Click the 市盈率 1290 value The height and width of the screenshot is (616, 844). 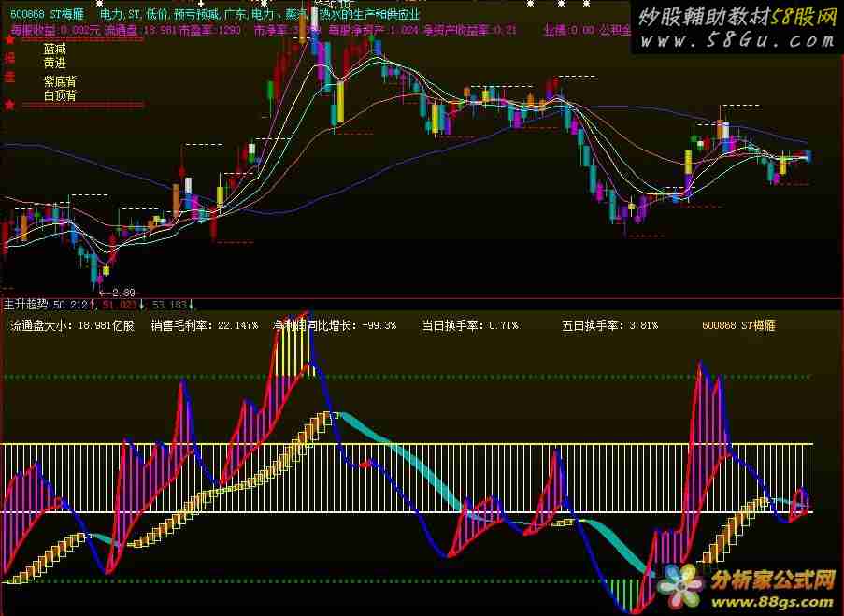pos(210,30)
